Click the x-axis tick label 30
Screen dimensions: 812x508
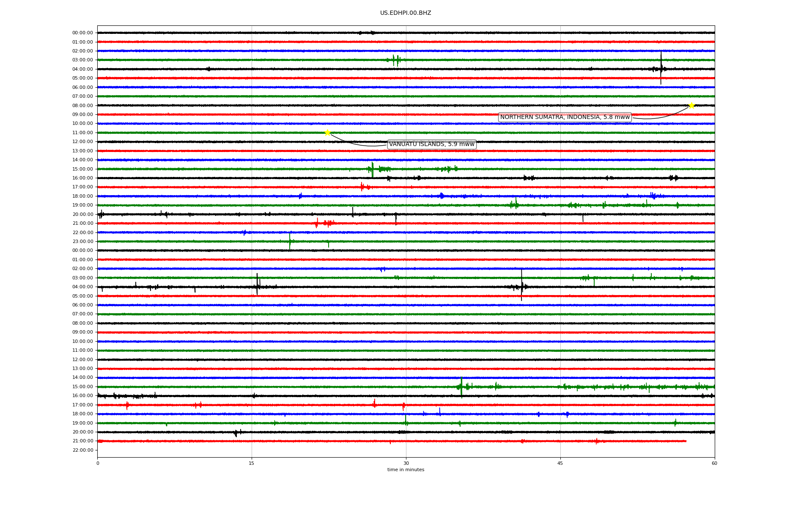[x=406, y=463]
